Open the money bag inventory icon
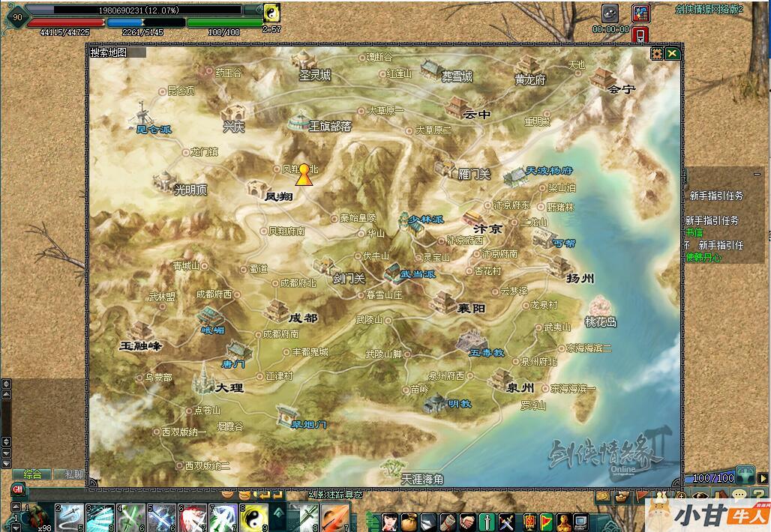 409,520
